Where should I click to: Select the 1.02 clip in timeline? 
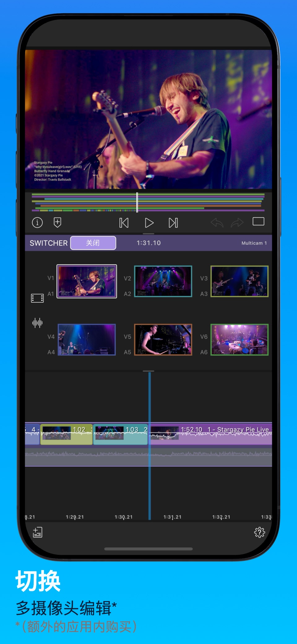(x=67, y=434)
